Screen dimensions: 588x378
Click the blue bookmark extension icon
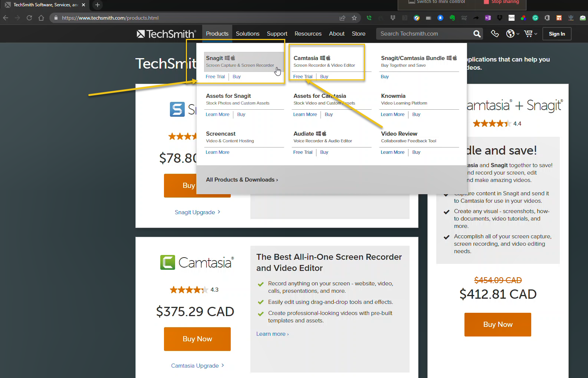click(440, 18)
